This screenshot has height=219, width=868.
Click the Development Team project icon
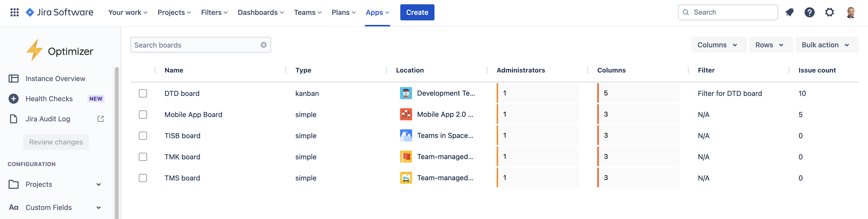[406, 93]
